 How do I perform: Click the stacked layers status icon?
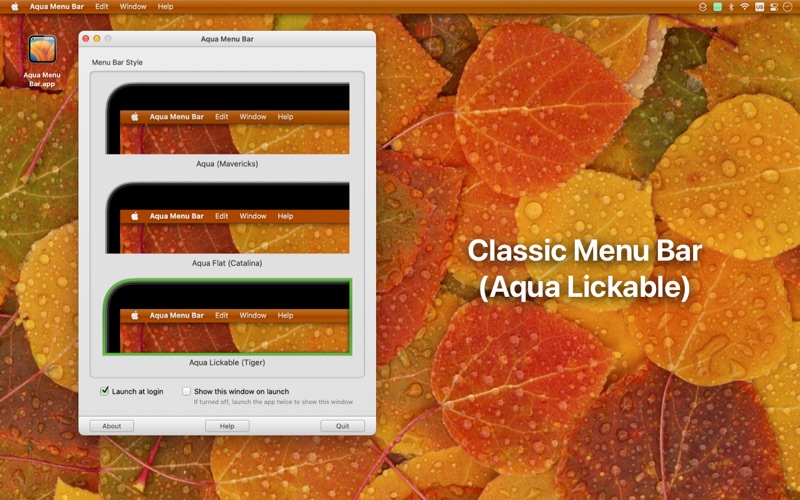[x=703, y=7]
